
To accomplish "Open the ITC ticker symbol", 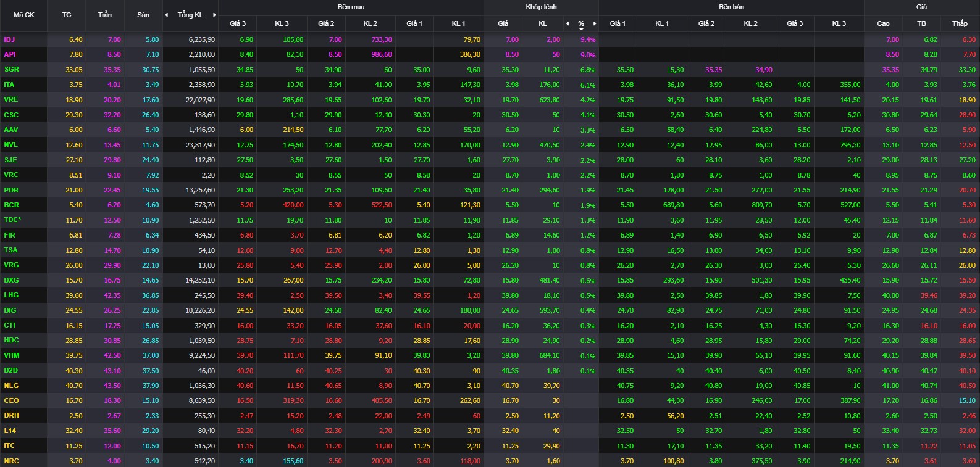I will [9, 445].
